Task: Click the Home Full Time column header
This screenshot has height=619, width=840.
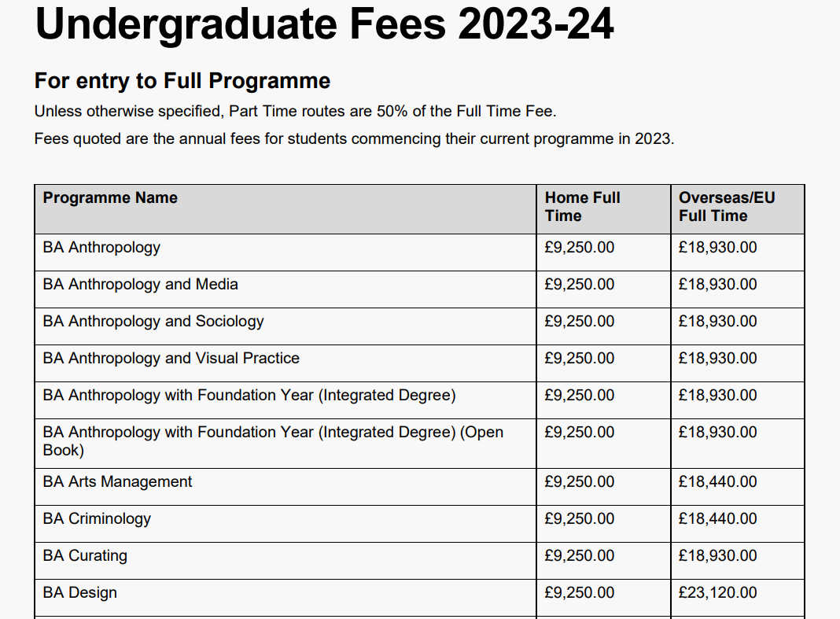Action: click(603, 209)
